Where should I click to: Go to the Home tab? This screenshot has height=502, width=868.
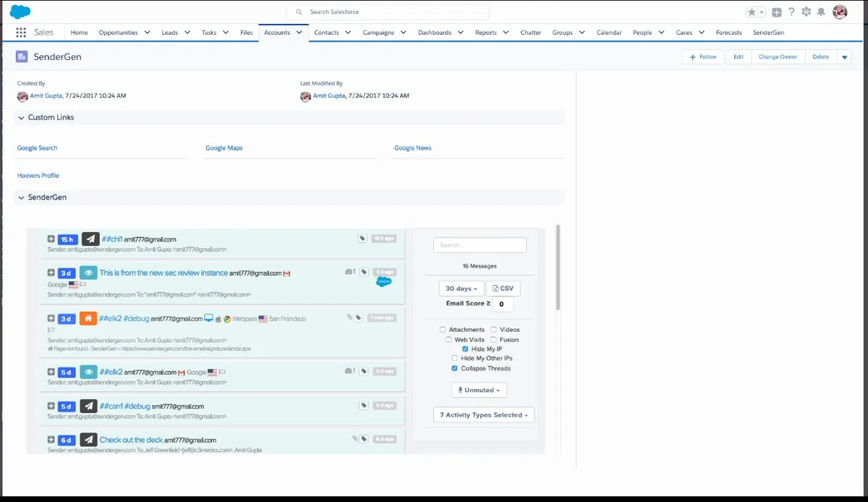(x=80, y=33)
